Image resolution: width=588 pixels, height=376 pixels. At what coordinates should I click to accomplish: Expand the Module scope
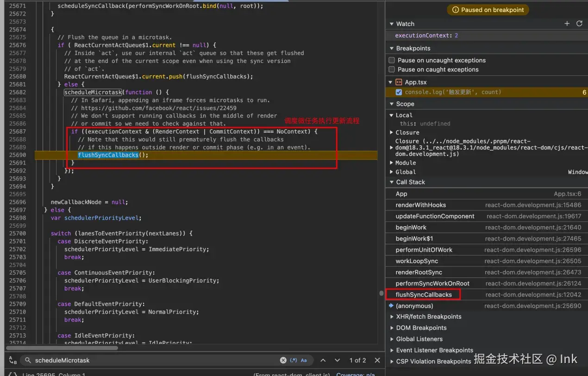[x=392, y=163]
